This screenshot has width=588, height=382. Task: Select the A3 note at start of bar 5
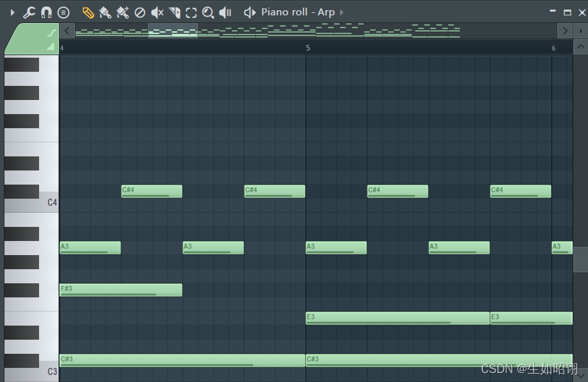click(x=336, y=247)
